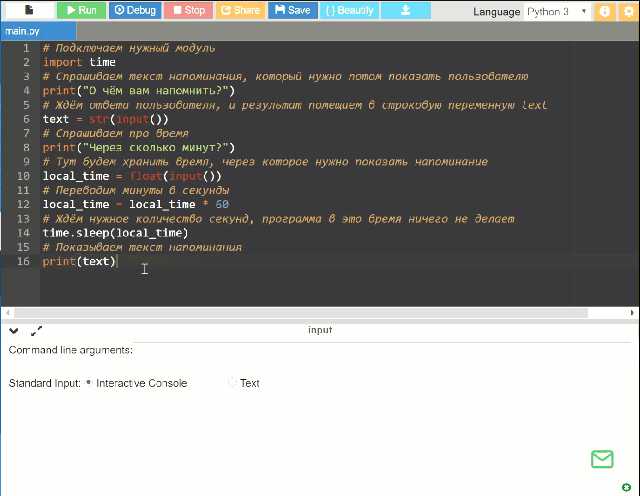
Task: Start the Debug session
Action: coord(134,10)
